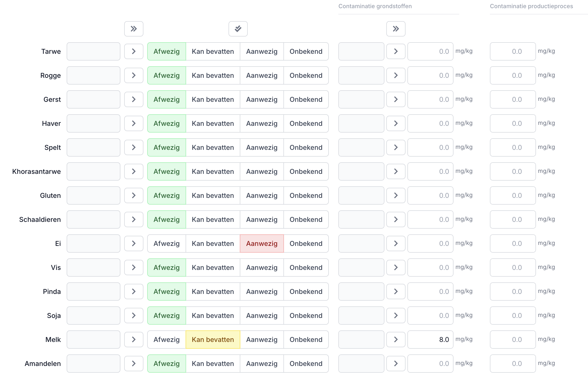Click the Ei row left arrow button
588x377 pixels.
[134, 243]
